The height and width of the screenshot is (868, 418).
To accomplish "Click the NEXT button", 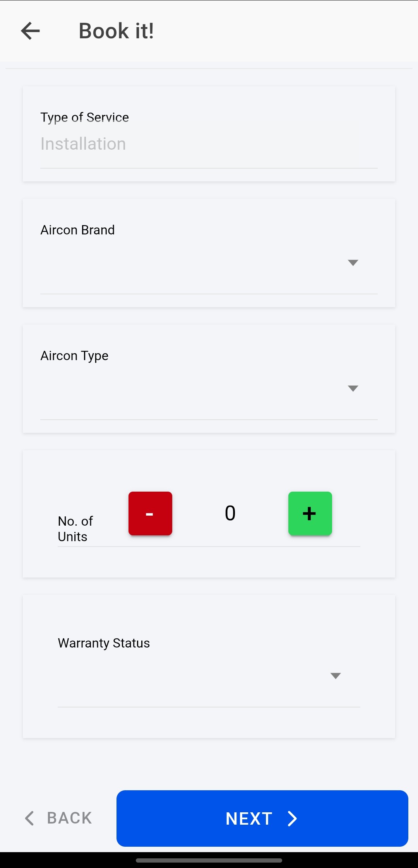I will pos(262,818).
